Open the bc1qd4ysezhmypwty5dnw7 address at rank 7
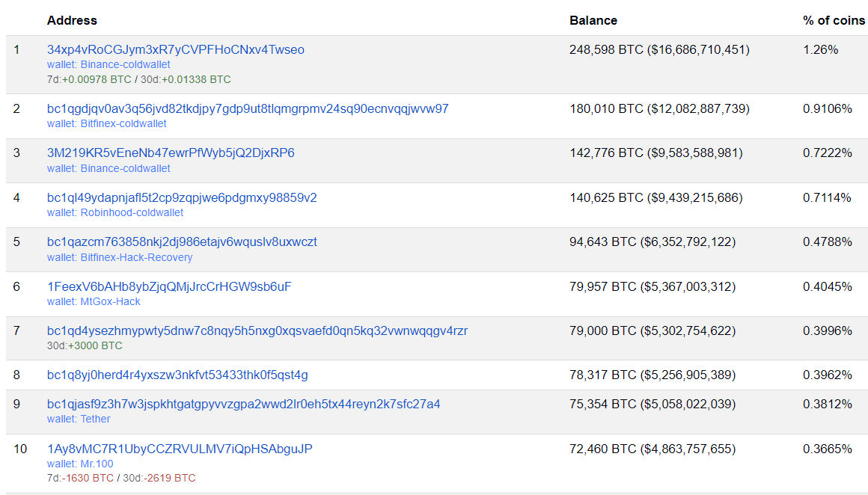Viewport: 868px width, 495px height. click(257, 330)
